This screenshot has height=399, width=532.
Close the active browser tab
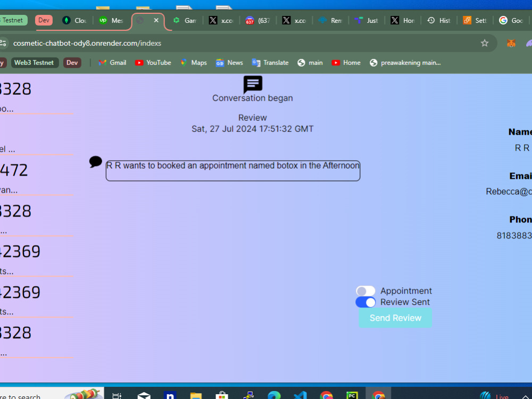click(x=156, y=20)
